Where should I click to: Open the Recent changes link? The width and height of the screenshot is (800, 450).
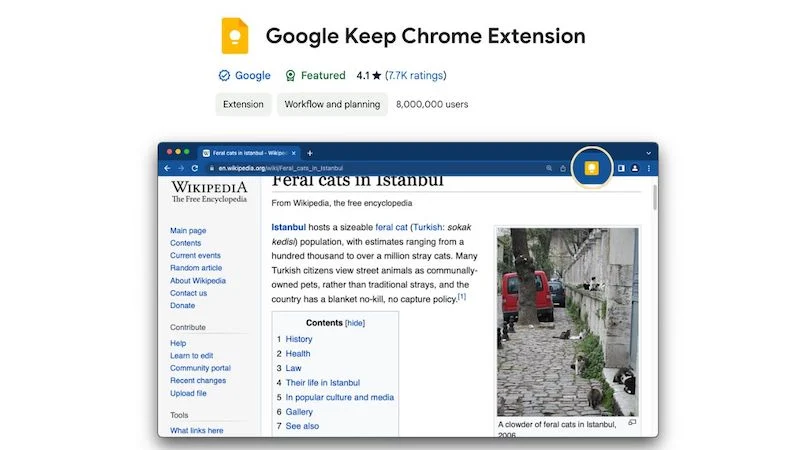(x=198, y=380)
